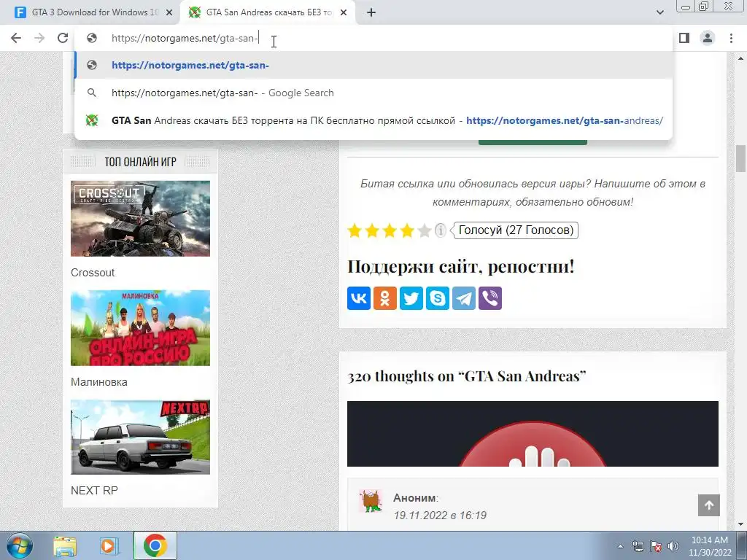The image size is (747, 560).
Task: Rate the game with the first star
Action: point(355,230)
